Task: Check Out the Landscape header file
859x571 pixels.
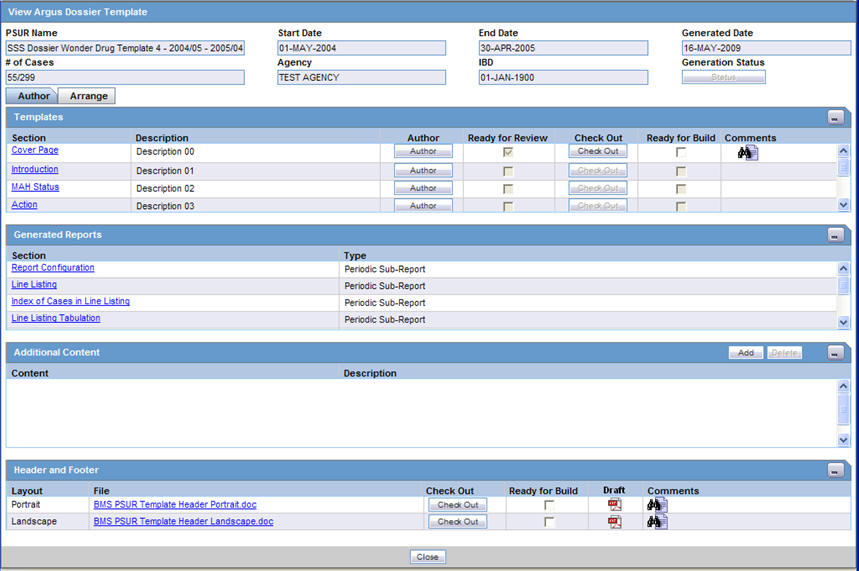Action: tap(457, 522)
